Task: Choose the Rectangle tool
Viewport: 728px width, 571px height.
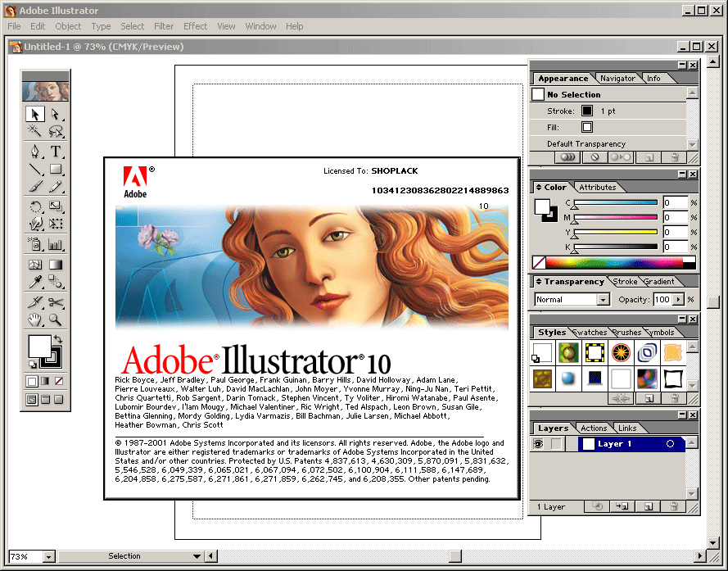Action: 56,169
